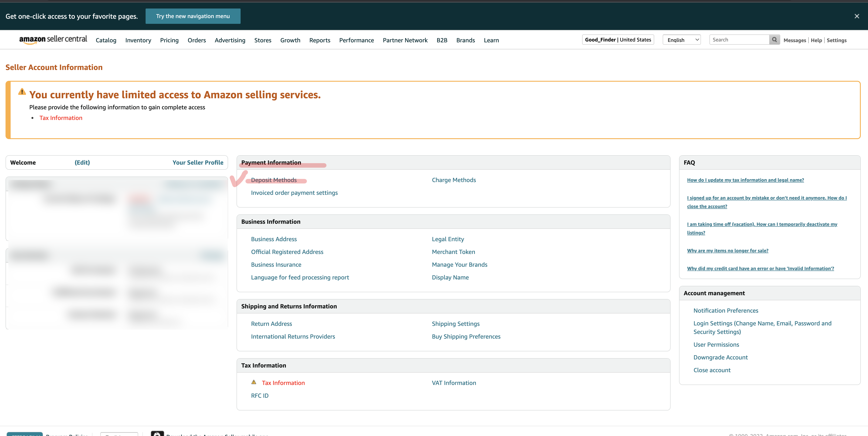Open Invoiced order payment settings

294,192
